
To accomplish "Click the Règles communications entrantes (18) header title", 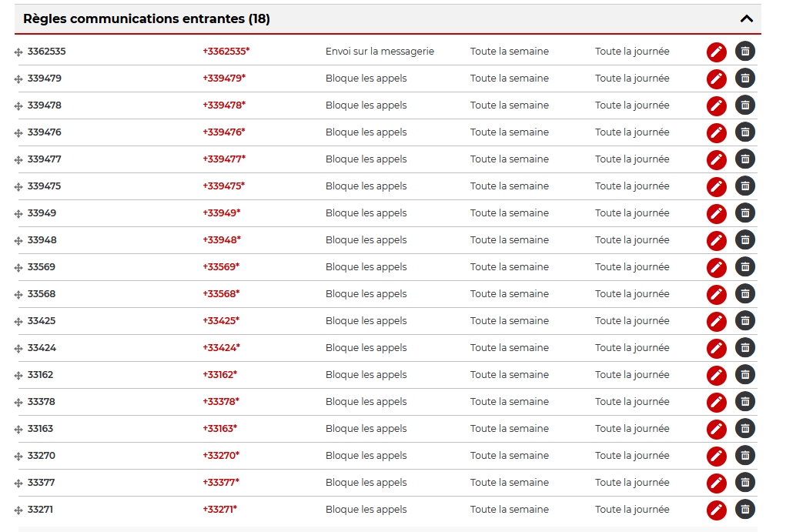I will tap(146, 19).
